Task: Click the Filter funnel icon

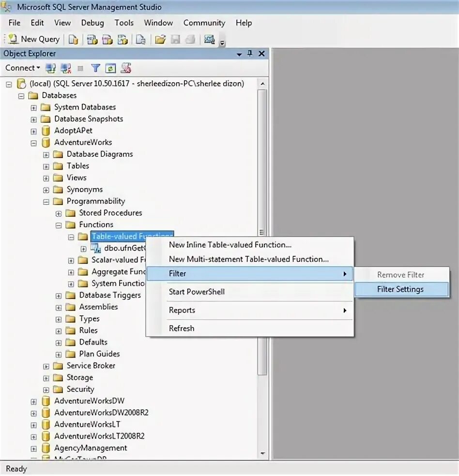Action: tap(96, 68)
